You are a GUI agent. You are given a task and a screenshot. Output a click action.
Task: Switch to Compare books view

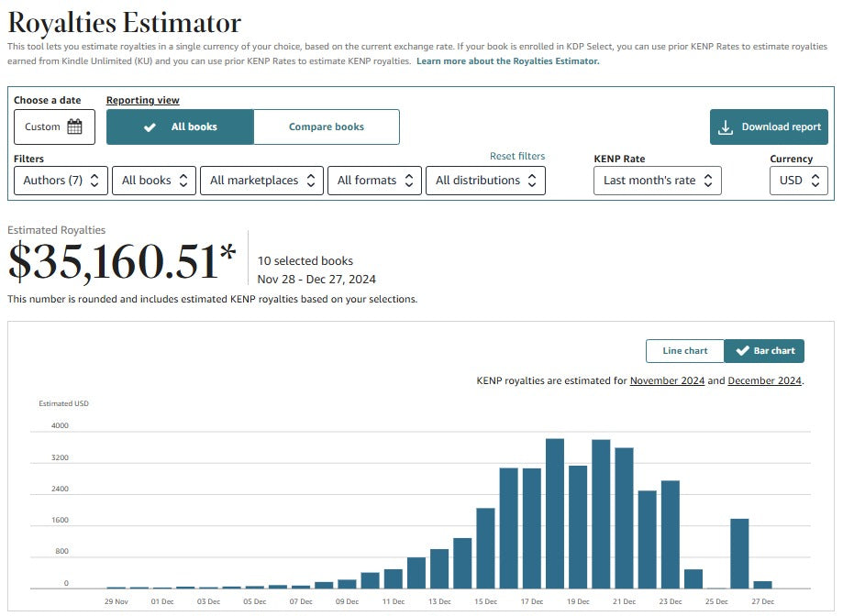326,127
